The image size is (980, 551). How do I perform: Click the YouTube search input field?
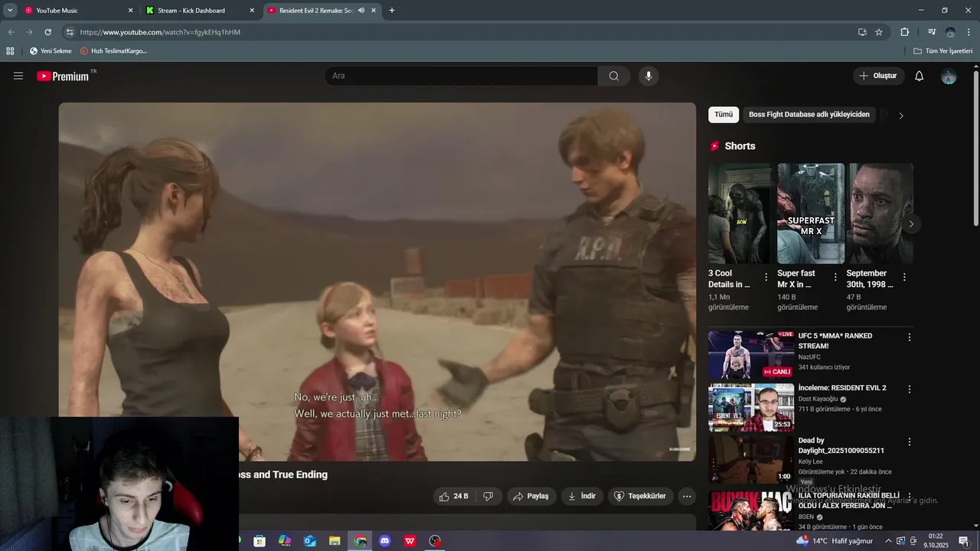(x=462, y=76)
